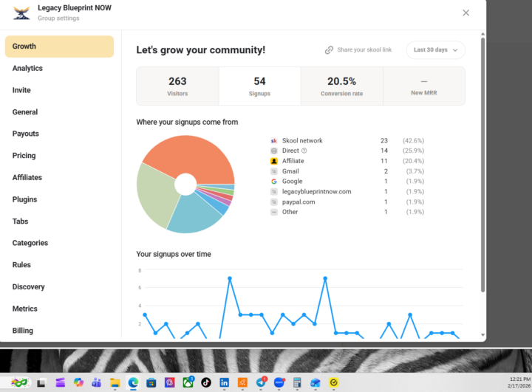Click the taskbar clock and date
This screenshot has width=532, height=392.
coord(519,382)
